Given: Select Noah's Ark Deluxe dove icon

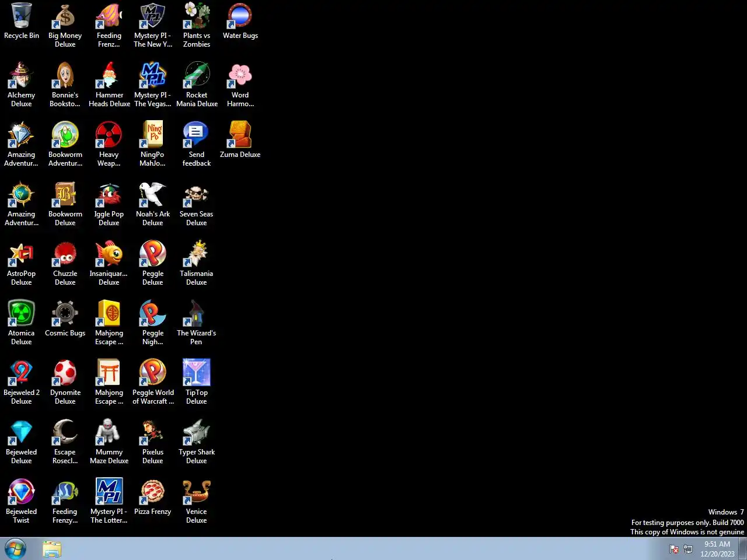Looking at the screenshot, I should pyautogui.click(x=153, y=194).
